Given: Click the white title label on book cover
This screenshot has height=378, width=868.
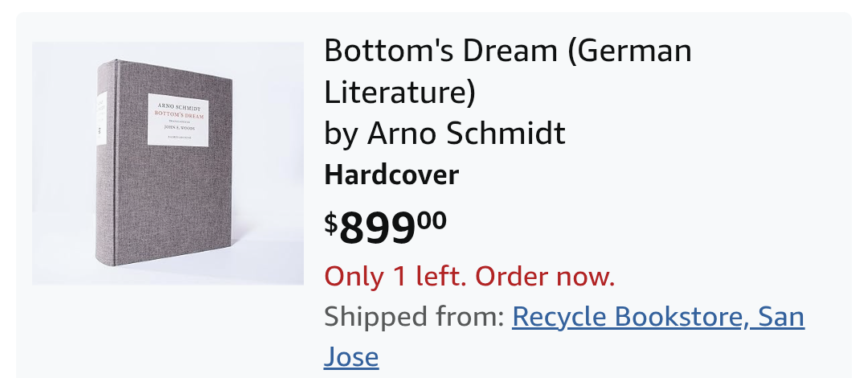Looking at the screenshot, I should coord(178,120).
